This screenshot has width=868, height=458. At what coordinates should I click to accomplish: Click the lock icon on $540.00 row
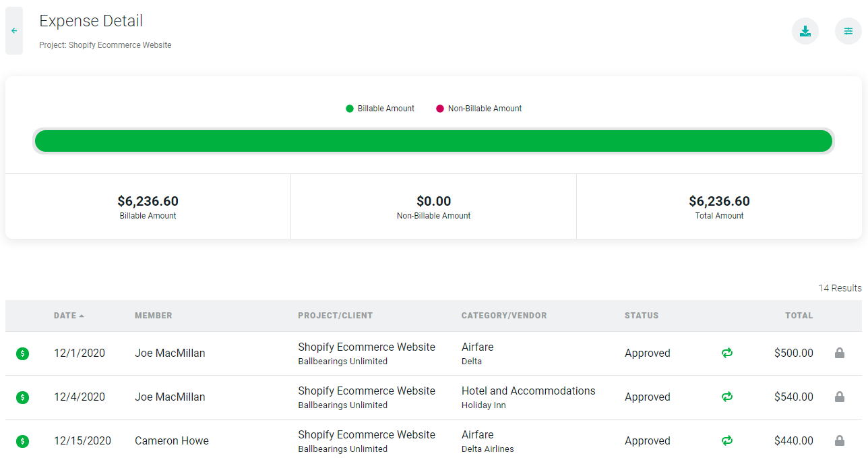(840, 397)
